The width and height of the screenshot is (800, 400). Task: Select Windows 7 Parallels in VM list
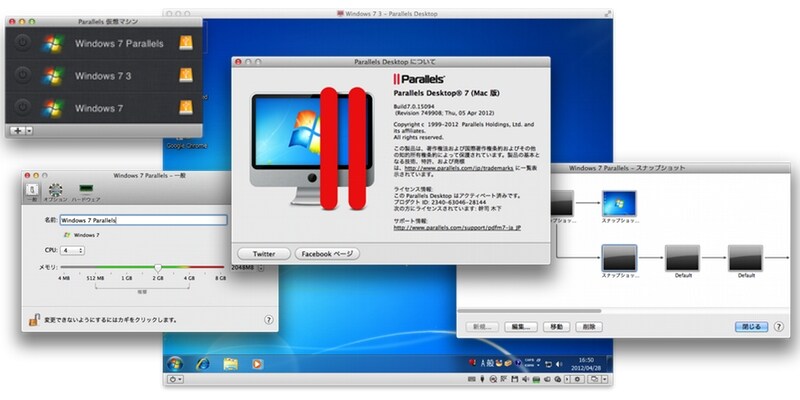[104, 43]
